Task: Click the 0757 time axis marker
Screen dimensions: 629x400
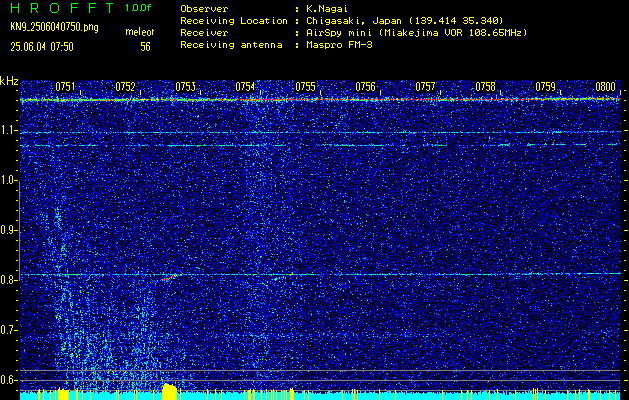Action: (x=425, y=87)
